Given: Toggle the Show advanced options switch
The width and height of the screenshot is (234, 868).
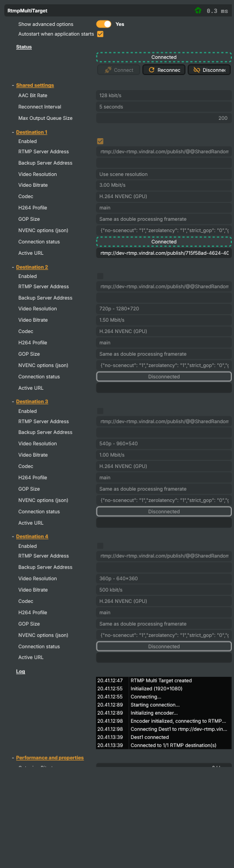Looking at the screenshot, I should coord(104,24).
